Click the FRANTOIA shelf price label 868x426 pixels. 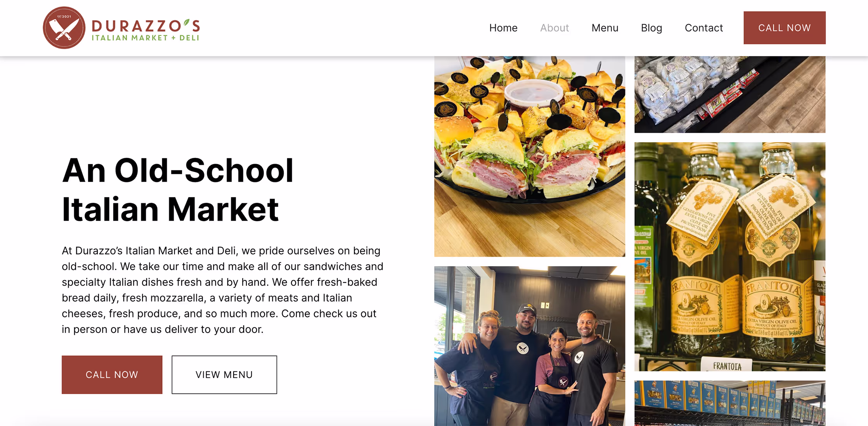(726, 365)
